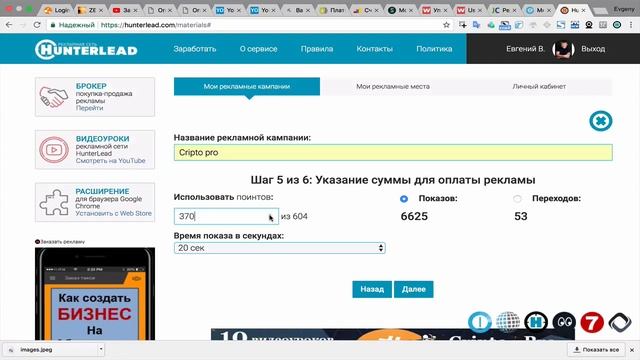Screen dimensions: 640x360
Task: Open the Правила menu item
Action: [317, 49]
